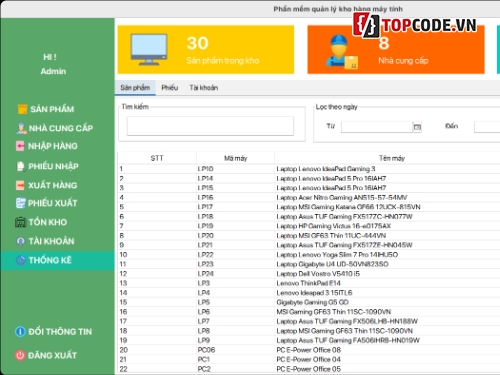500x375 pixels.
Task: Select row PC E-Power Office 05
Action: pos(309,369)
